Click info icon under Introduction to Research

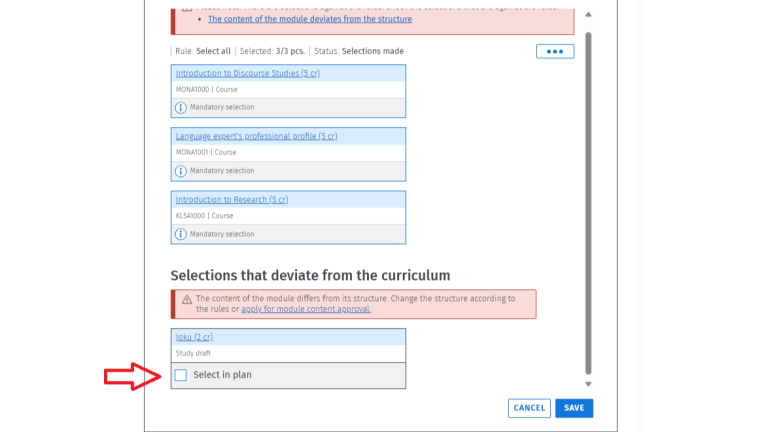pyautogui.click(x=181, y=234)
